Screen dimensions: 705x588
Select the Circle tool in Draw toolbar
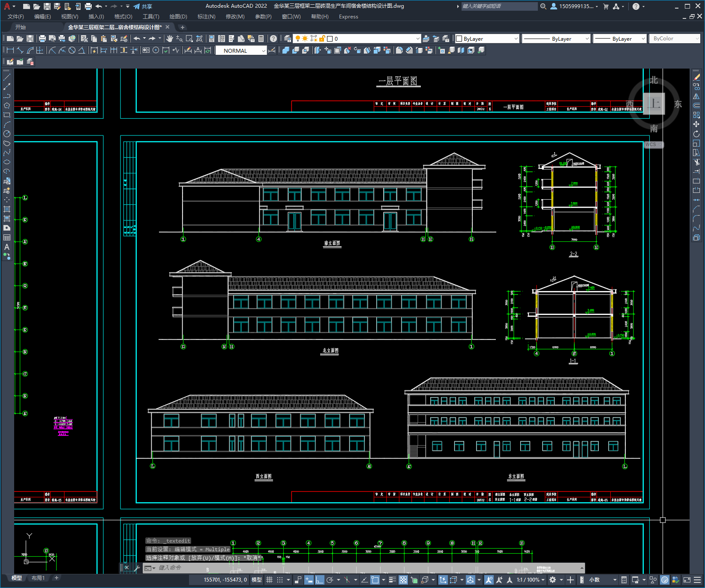(x=7, y=134)
